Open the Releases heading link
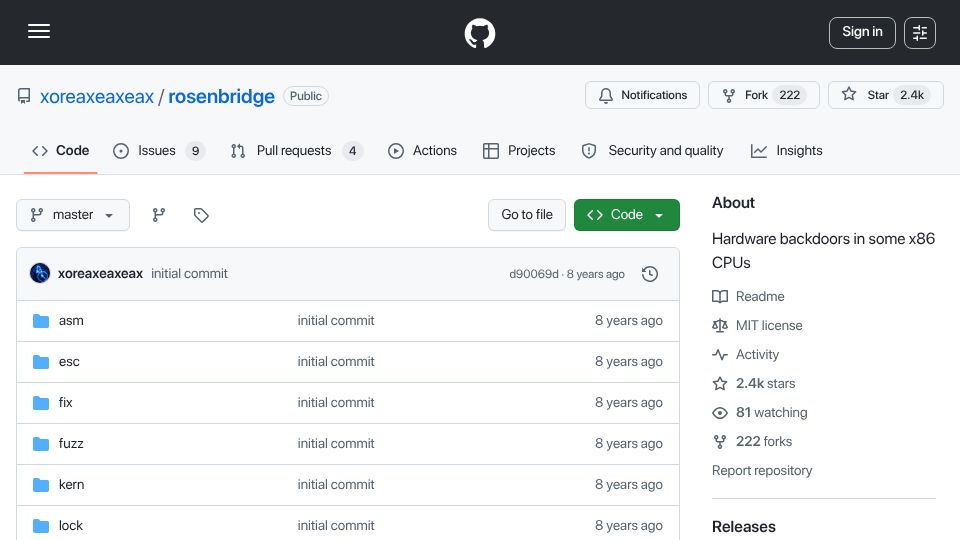 tap(744, 527)
